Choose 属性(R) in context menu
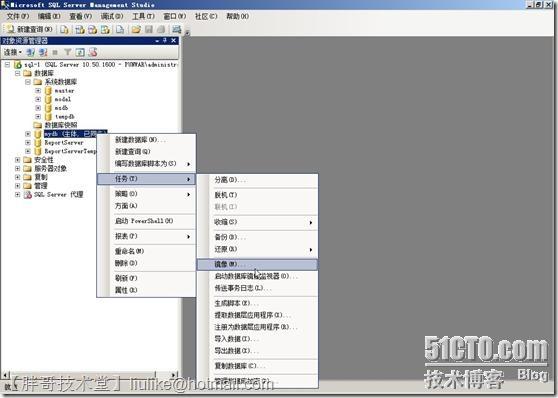 (x=146, y=290)
